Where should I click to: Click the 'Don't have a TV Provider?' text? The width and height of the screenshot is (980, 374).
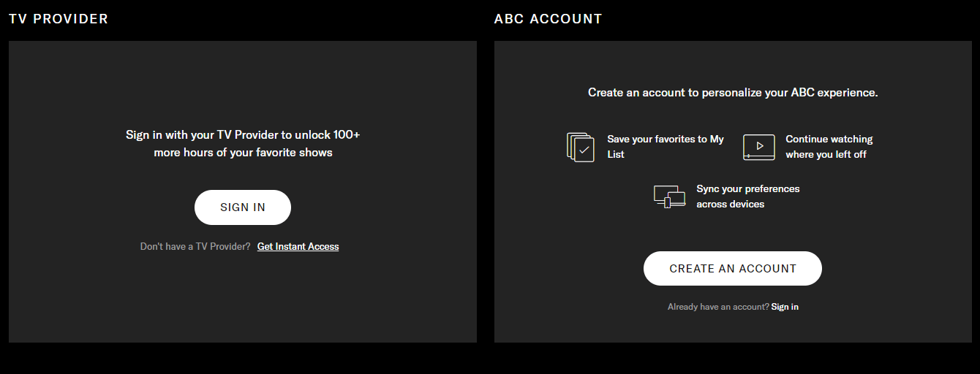195,247
